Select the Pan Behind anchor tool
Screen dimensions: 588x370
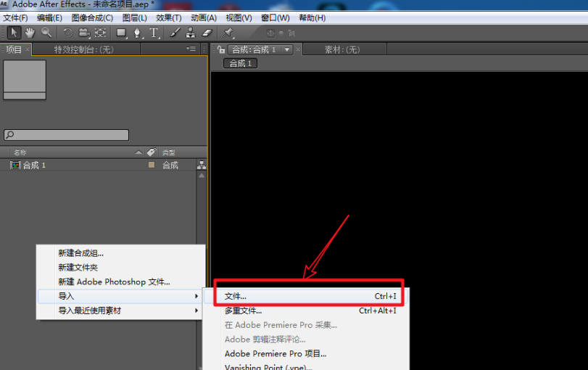click(100, 33)
